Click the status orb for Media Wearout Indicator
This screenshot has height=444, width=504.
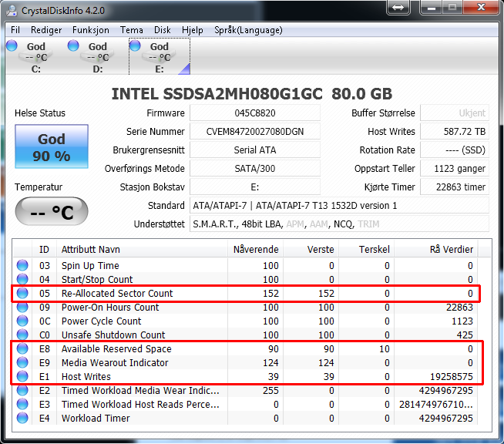(22, 362)
